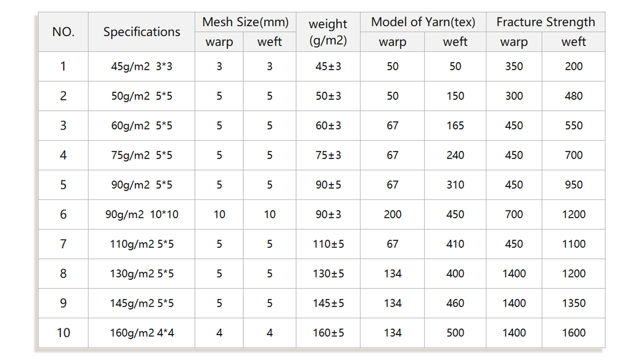Viewport: 644px width, 362px height.
Task: Click the Mesh Size(mm) header cell
Action: [245, 22]
